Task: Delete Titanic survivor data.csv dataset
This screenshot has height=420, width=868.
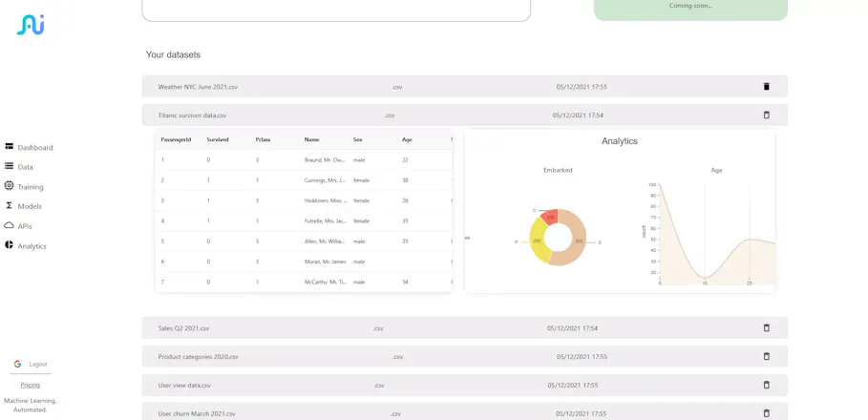Action: pyautogui.click(x=766, y=115)
